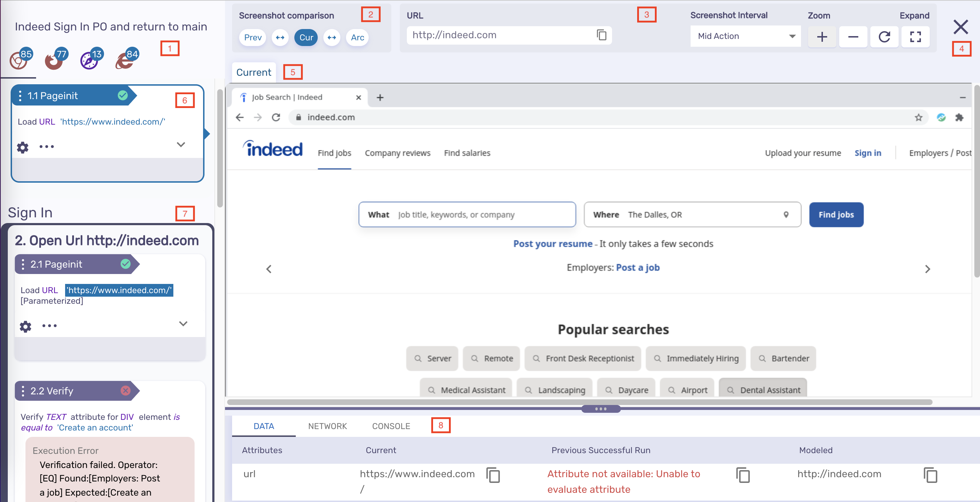Select the Safari browser results icon
Viewport: 980px width, 502px height.
[89, 61]
